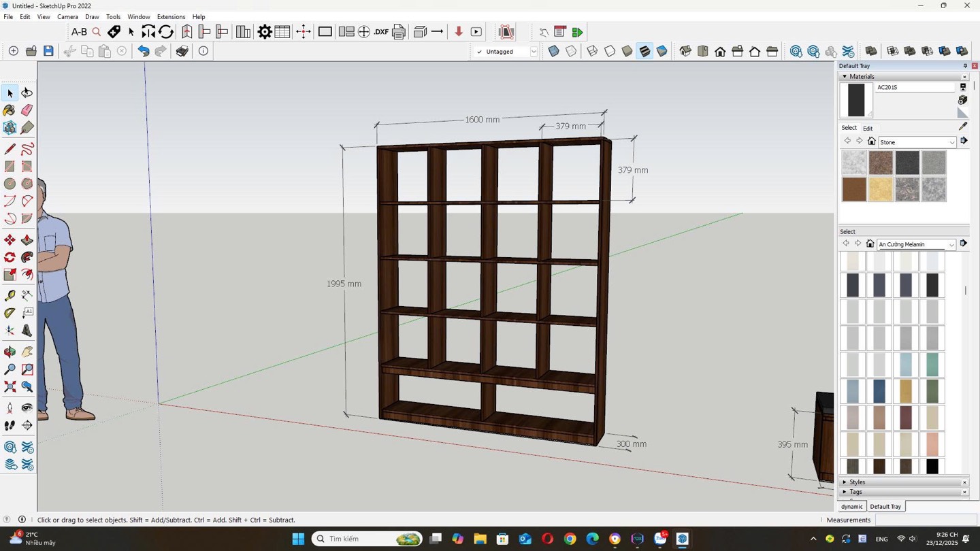Enable Shaded face style
The image size is (980, 551).
[627, 51]
